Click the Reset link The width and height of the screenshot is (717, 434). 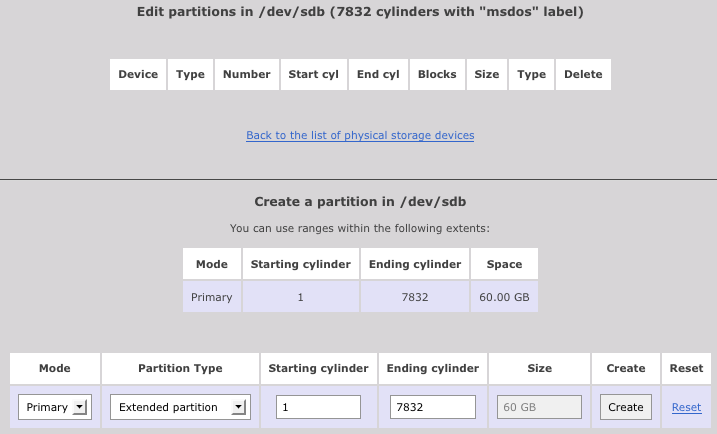click(x=686, y=407)
